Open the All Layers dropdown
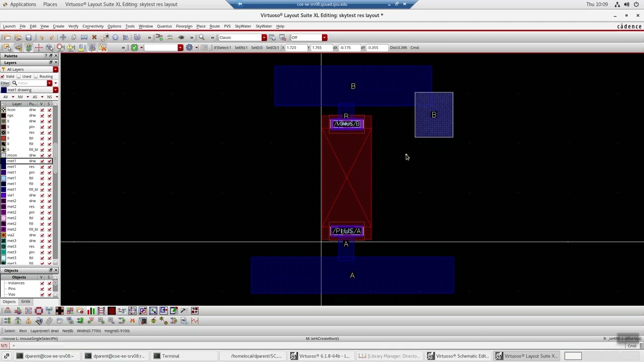The height and width of the screenshot is (362, 644). coord(55,69)
